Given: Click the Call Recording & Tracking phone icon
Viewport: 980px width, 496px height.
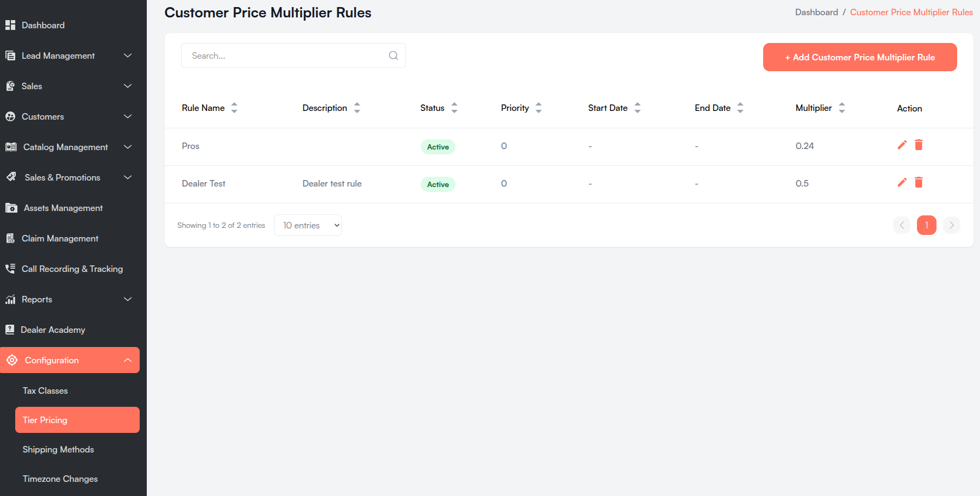Looking at the screenshot, I should click(10, 269).
